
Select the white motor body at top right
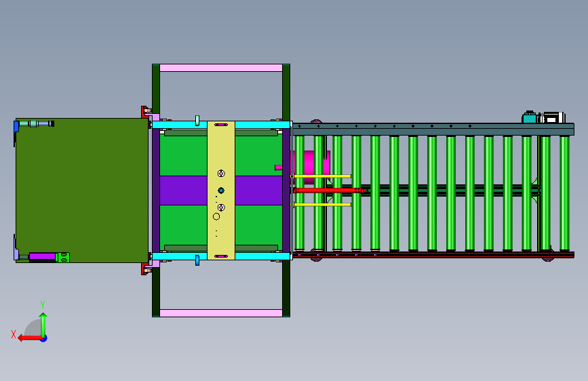[553, 117]
